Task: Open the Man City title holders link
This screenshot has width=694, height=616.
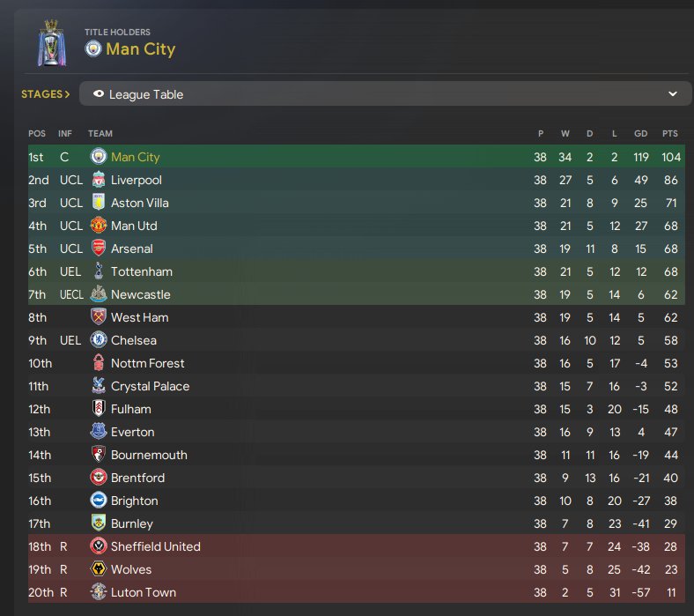Action: coord(141,48)
